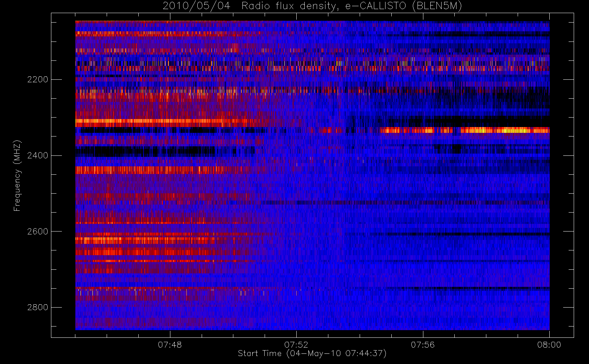589x364 pixels.
Task: Click the 2400 frequency axis label
Action: coord(37,156)
